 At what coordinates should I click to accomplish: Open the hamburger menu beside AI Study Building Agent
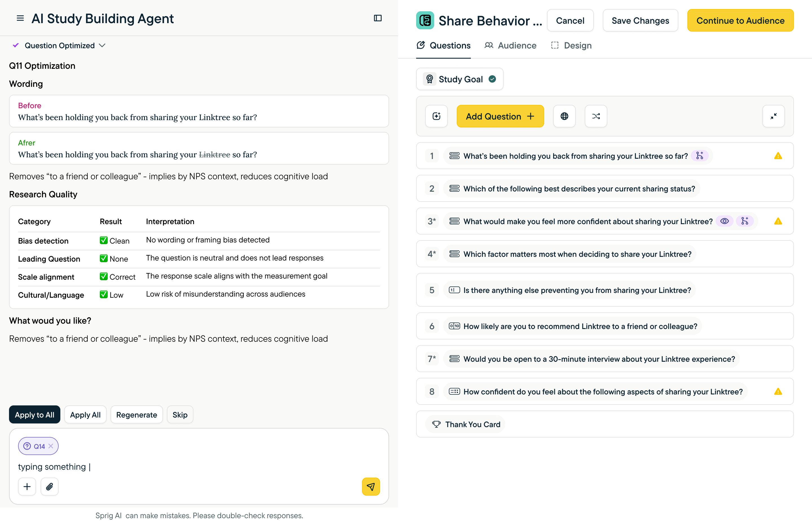(x=20, y=18)
